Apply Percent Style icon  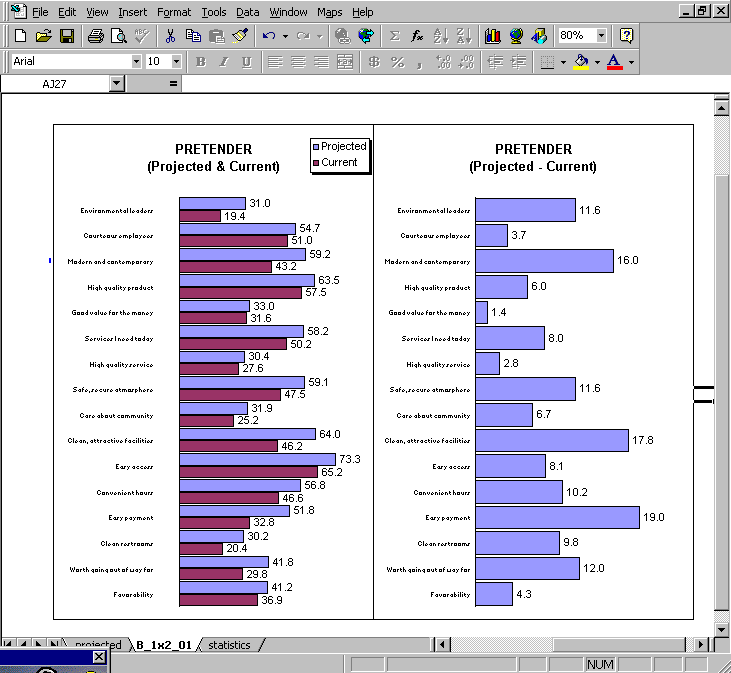397,62
